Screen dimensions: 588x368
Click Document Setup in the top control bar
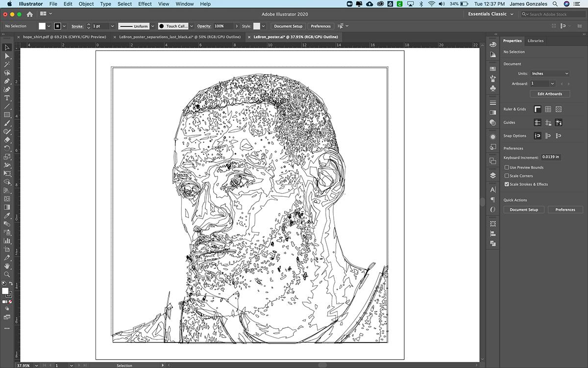coord(288,26)
